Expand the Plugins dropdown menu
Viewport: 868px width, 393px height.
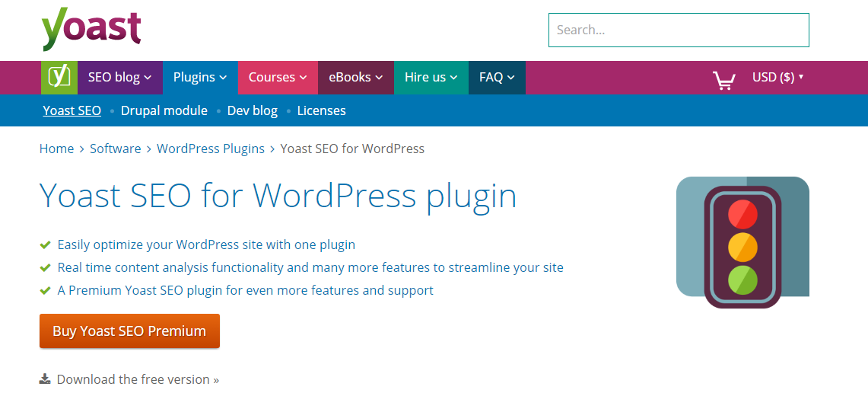click(200, 77)
